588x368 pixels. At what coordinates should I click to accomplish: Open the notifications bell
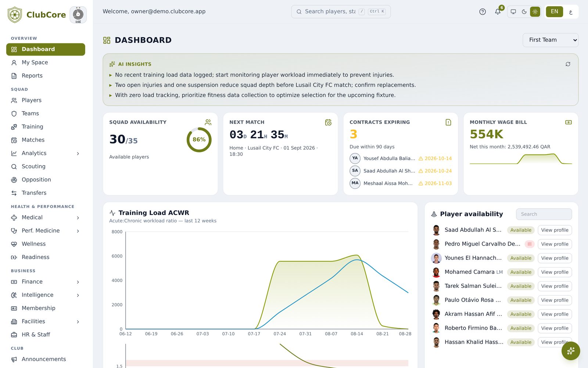click(x=498, y=12)
